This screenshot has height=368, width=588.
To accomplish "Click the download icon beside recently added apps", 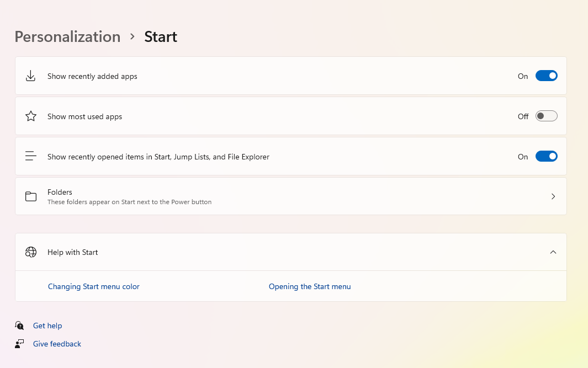I will (31, 76).
